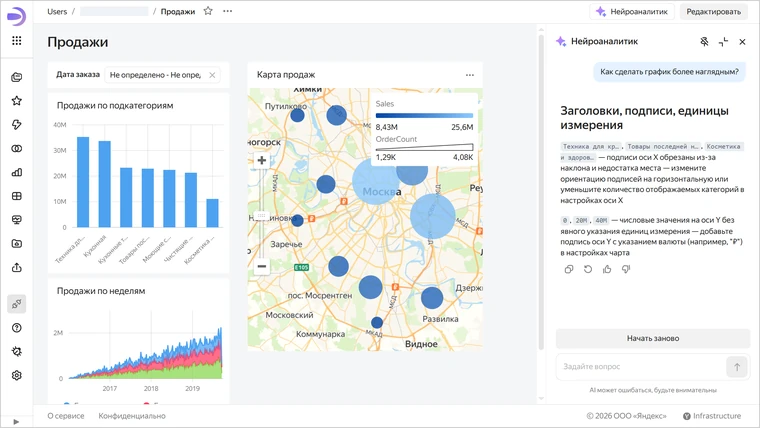Click the Карта продаж widget title

pyautogui.click(x=286, y=75)
